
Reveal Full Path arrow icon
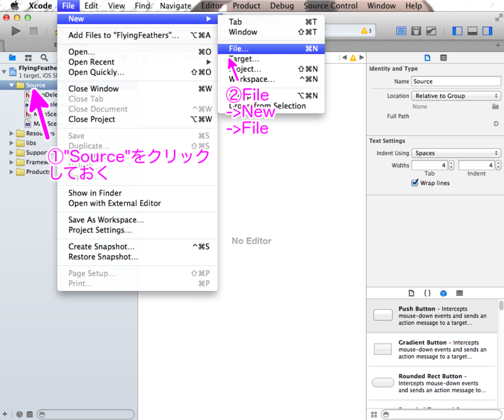tap(496, 123)
